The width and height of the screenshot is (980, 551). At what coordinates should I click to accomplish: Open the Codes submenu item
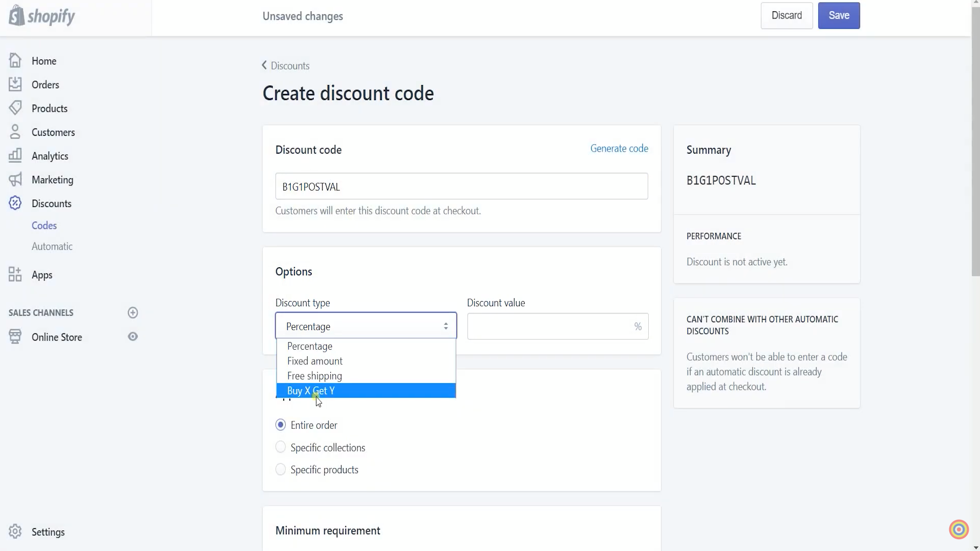coord(44,225)
